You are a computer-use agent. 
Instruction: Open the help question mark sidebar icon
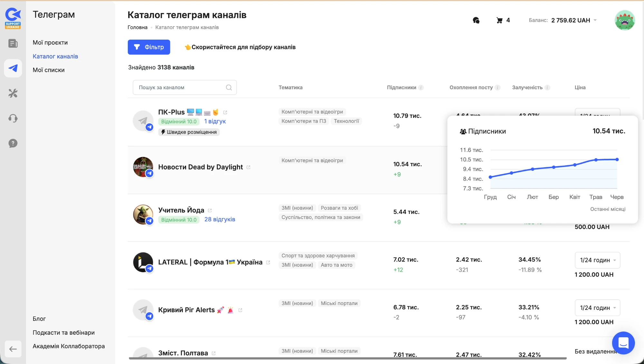click(13, 143)
